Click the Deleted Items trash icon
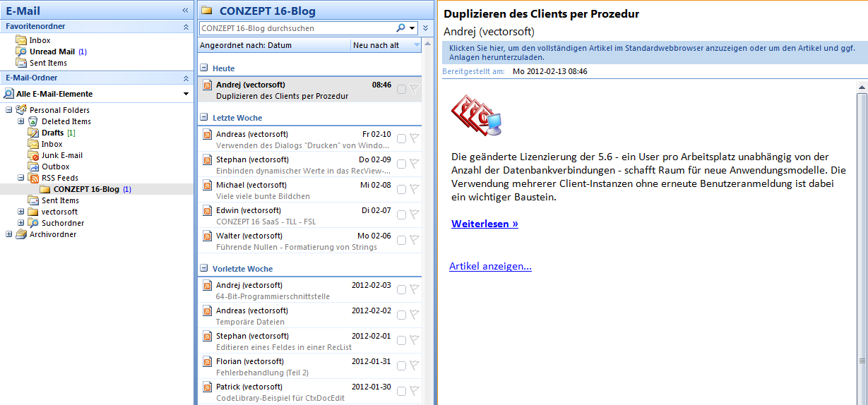The height and width of the screenshot is (405, 868). coord(34,121)
